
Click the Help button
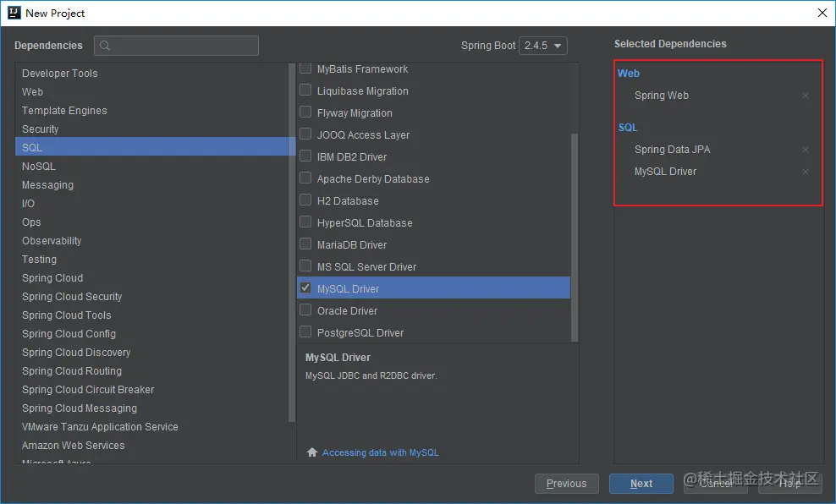(790, 484)
